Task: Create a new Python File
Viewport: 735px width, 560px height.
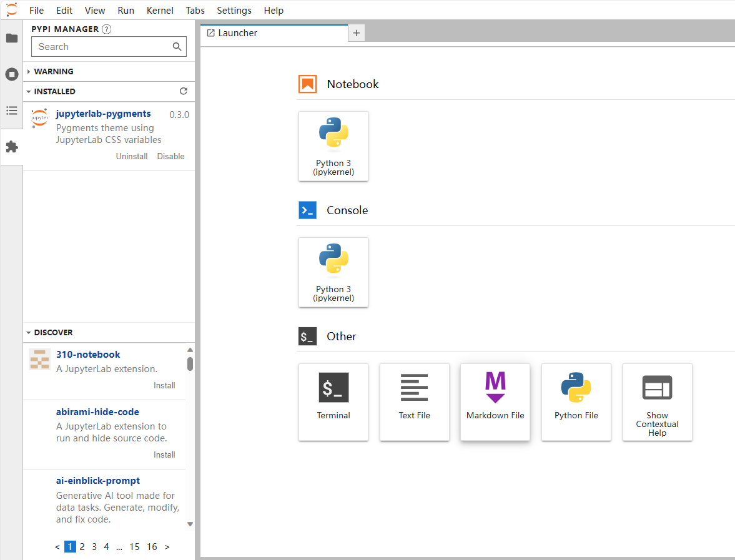Action: coord(576,402)
